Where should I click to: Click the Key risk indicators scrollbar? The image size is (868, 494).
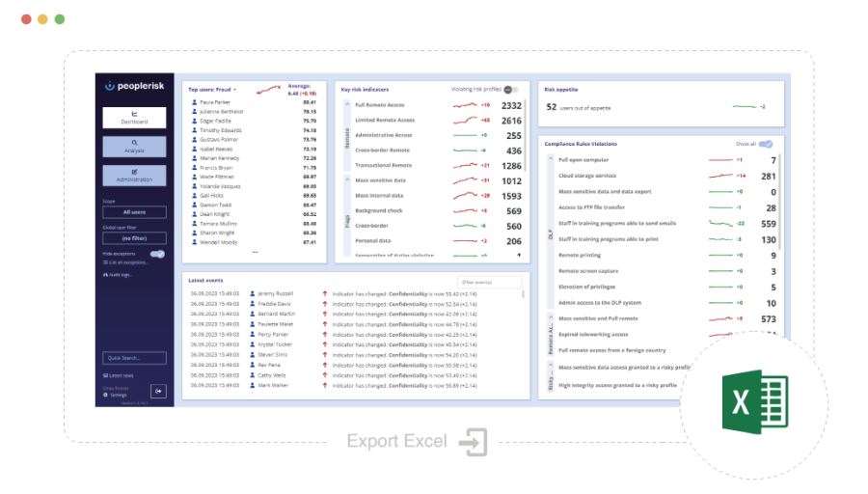526,135
